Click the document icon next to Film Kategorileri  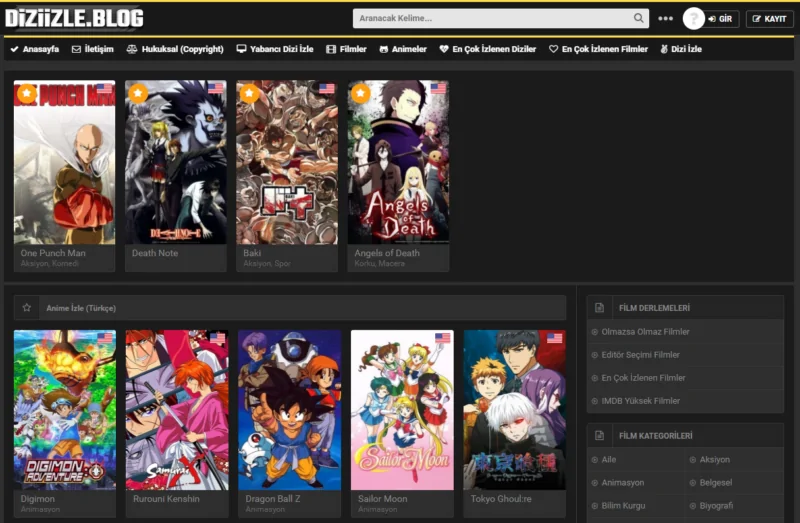pyautogui.click(x=599, y=435)
